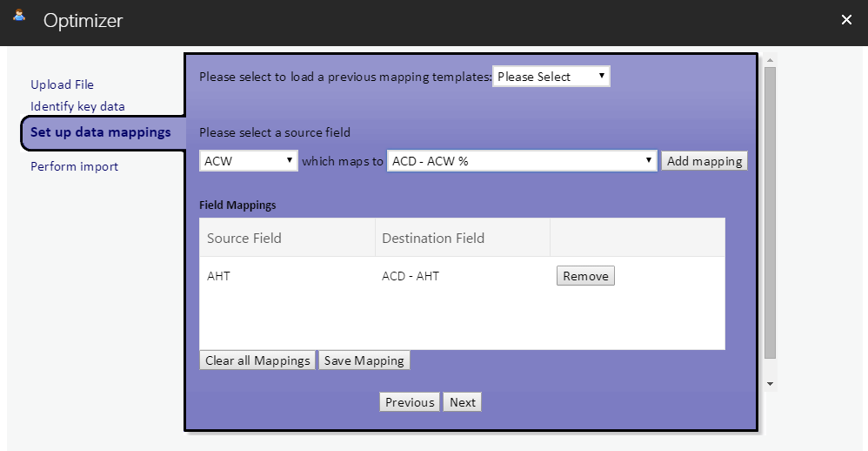The width and height of the screenshot is (868, 451).
Task: Expand the ACW source field dropdown
Action: point(249,161)
